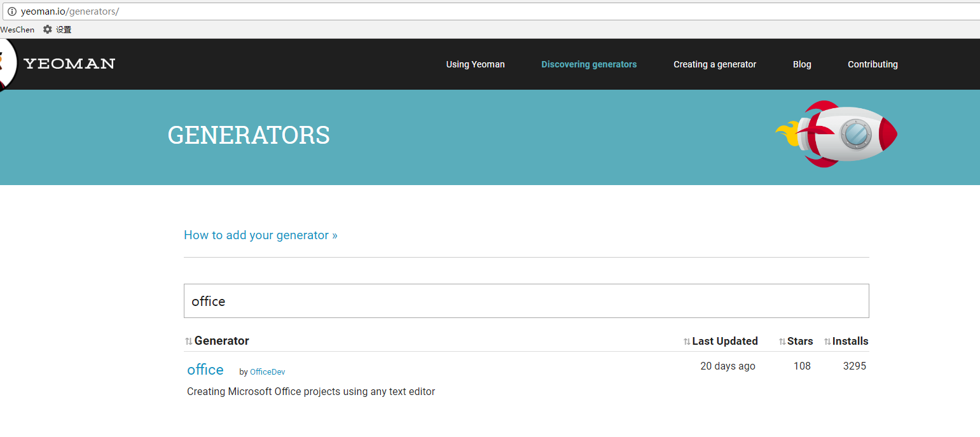Click the GENERATORS page heading

pyautogui.click(x=249, y=135)
